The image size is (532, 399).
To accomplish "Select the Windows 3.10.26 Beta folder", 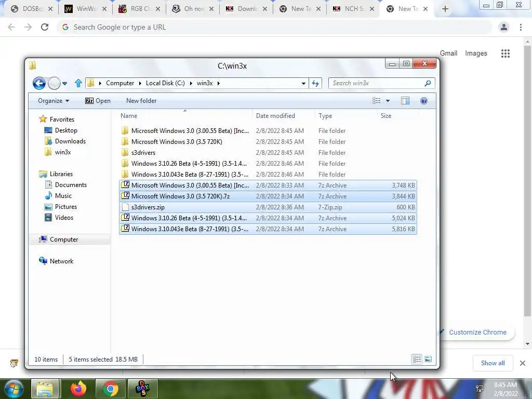I will click(x=268, y=164).
